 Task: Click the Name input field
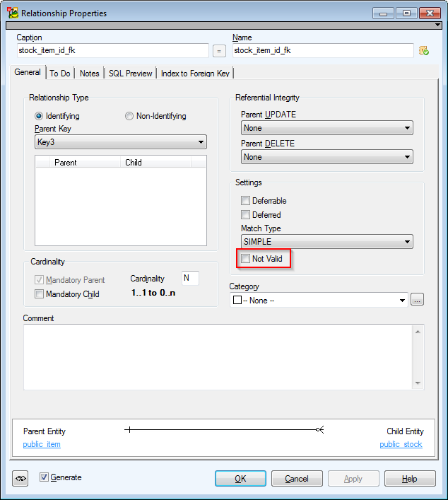click(323, 50)
